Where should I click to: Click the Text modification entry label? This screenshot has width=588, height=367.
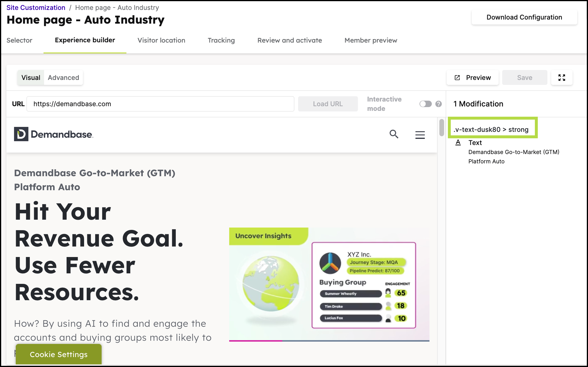click(475, 143)
